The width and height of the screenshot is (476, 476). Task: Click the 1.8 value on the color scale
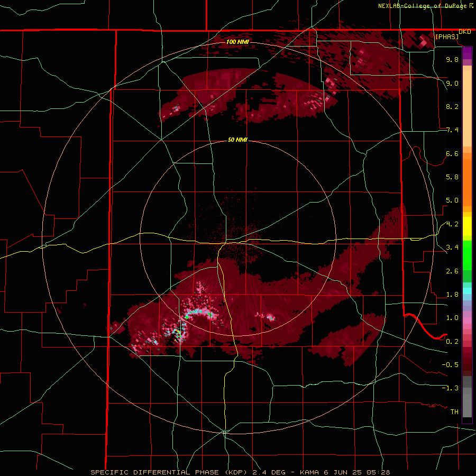coord(452,295)
